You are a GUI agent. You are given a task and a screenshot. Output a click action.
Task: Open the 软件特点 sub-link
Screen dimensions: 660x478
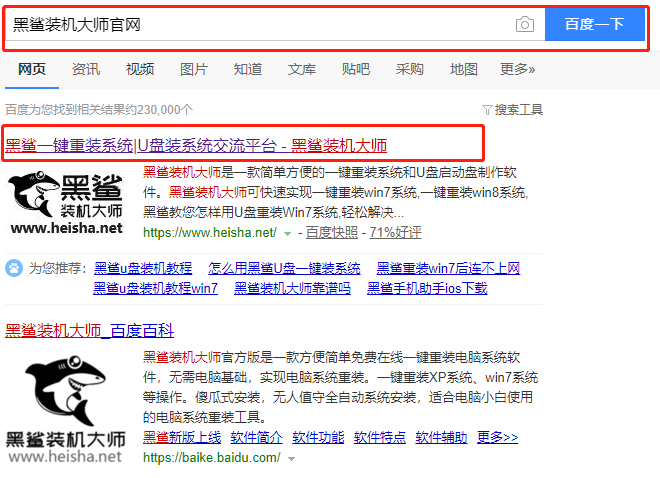click(380, 438)
